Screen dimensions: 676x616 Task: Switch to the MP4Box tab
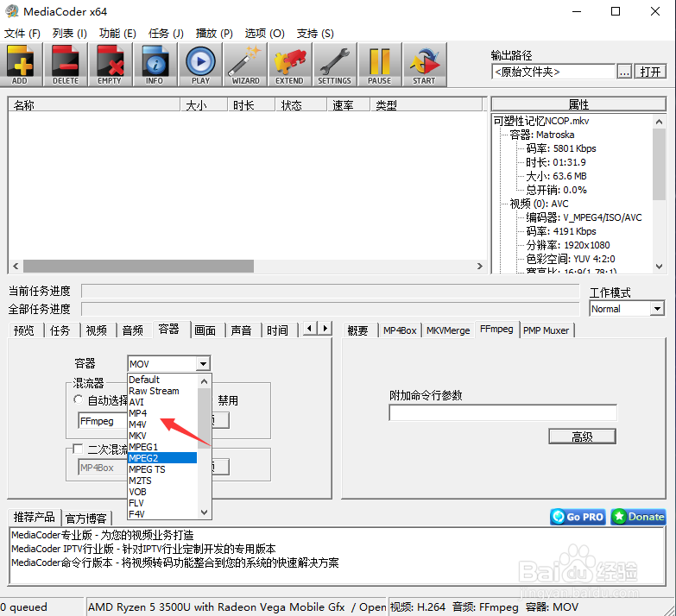400,330
